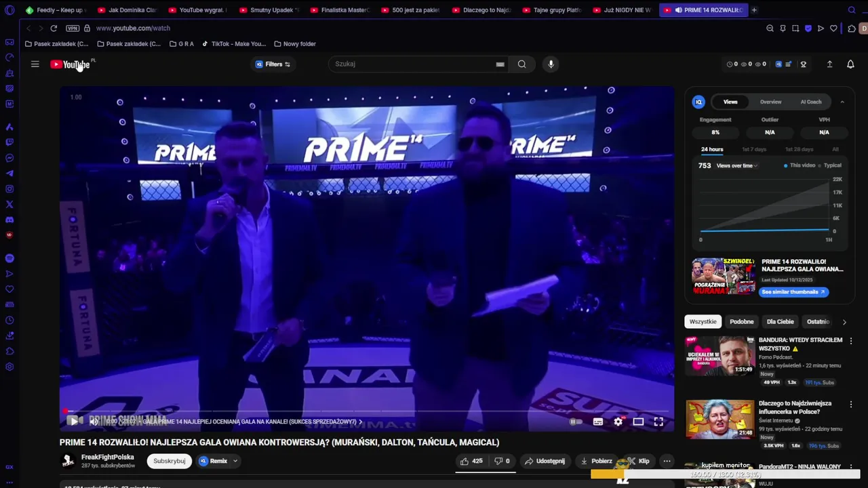This screenshot has width=868, height=488.
Task: Open the BANDURA video thumbnail
Action: (720, 356)
